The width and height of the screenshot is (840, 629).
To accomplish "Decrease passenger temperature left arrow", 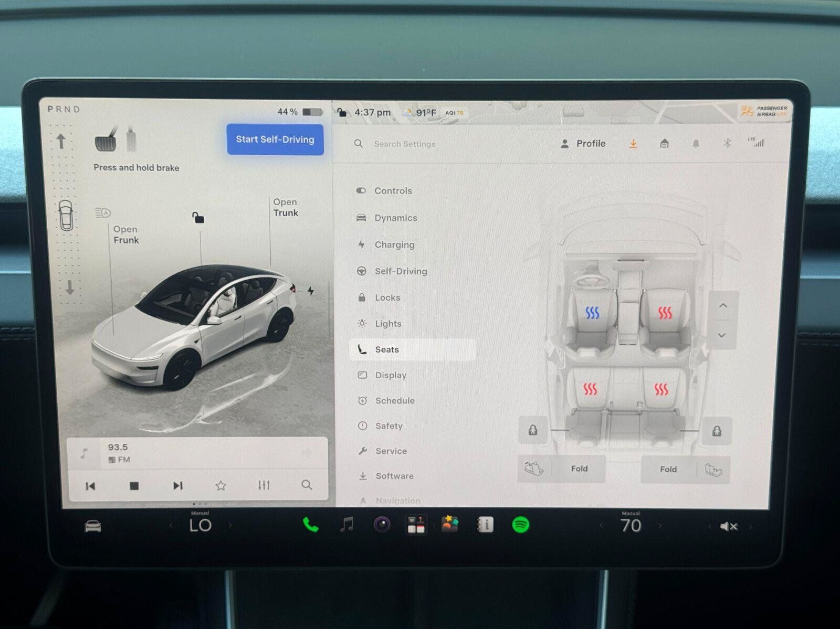I will click(602, 525).
